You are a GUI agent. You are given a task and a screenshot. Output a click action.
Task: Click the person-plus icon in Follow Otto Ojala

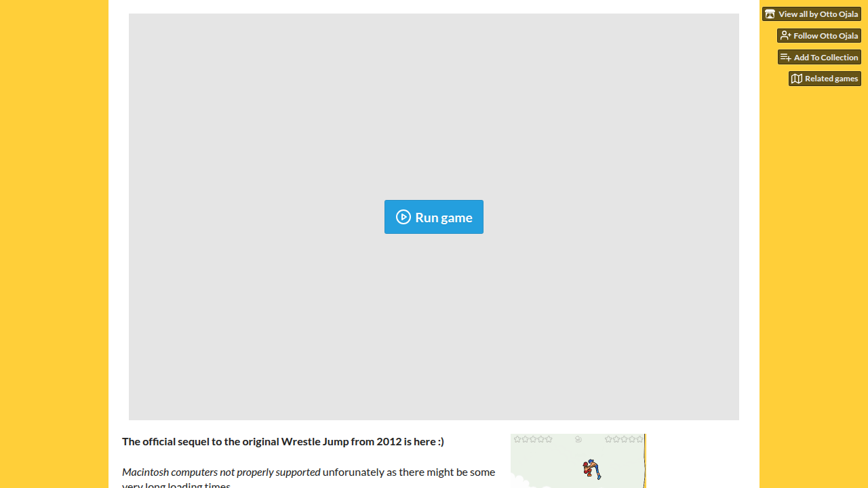(x=785, y=36)
